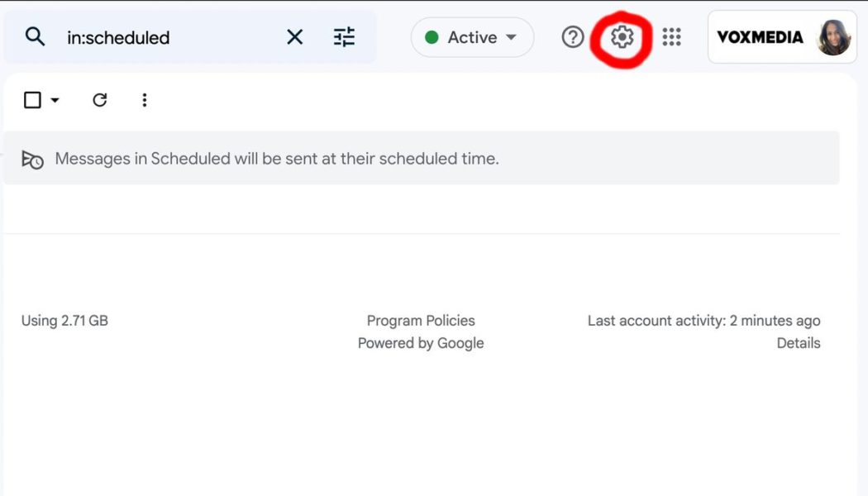Open the More options three-dot menu

click(x=145, y=99)
